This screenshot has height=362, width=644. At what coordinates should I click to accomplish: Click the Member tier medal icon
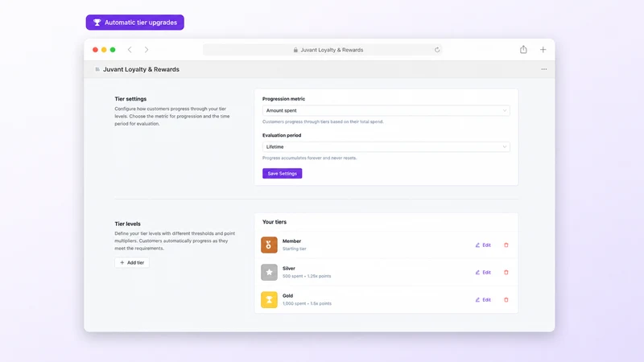click(269, 245)
